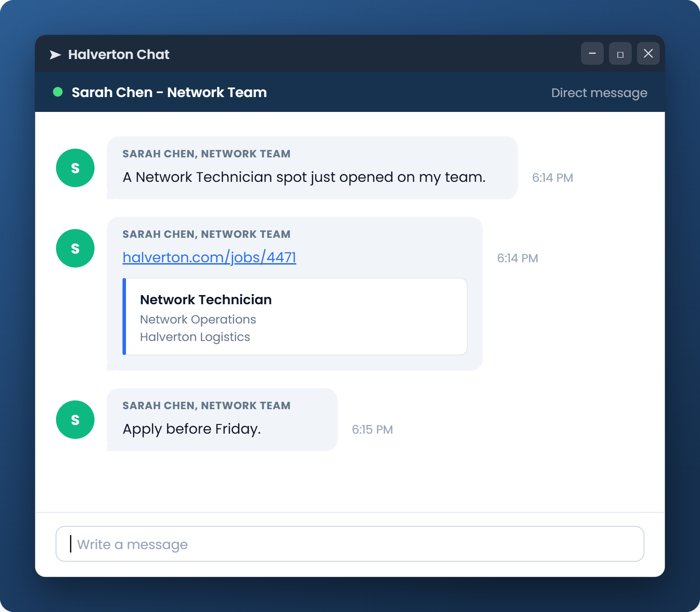This screenshot has height=612, width=700.
Task: Click the sender name above the job link
Action: pos(206,234)
